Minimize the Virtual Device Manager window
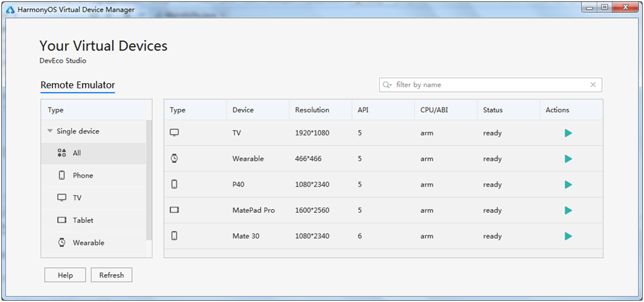The image size is (644, 302). click(591, 7)
